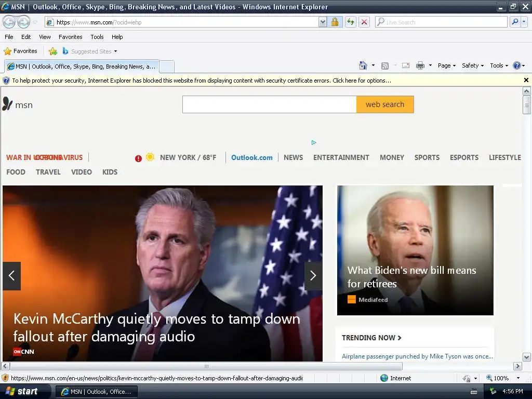
Task: Go to the TRAVEL section
Action: [x=48, y=172]
